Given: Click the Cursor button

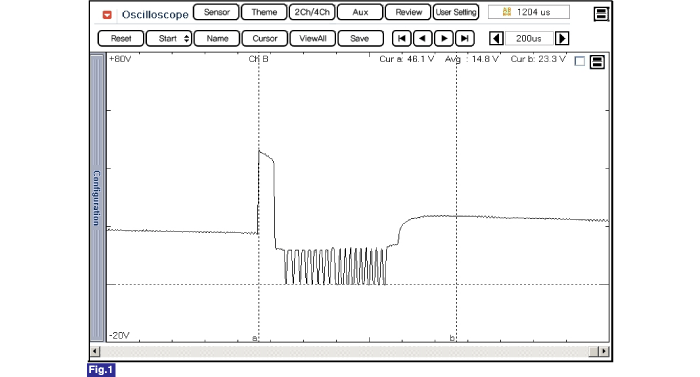Looking at the screenshot, I should (x=265, y=38).
